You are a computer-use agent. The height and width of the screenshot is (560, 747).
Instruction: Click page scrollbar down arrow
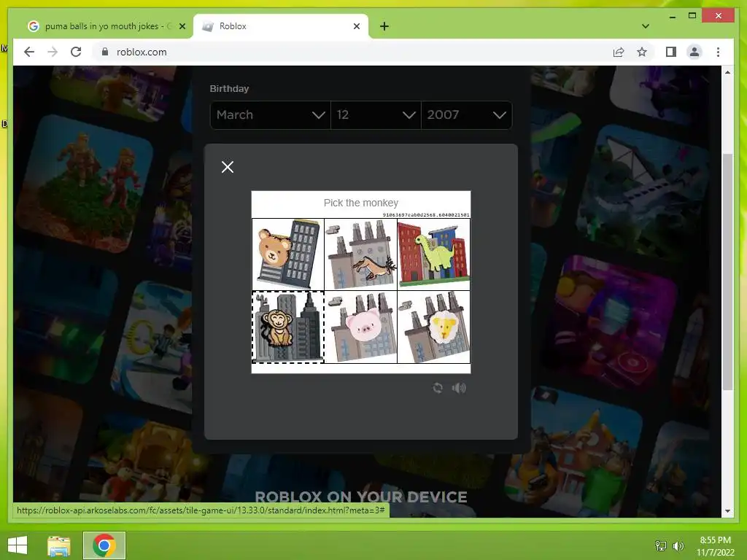pos(727,511)
